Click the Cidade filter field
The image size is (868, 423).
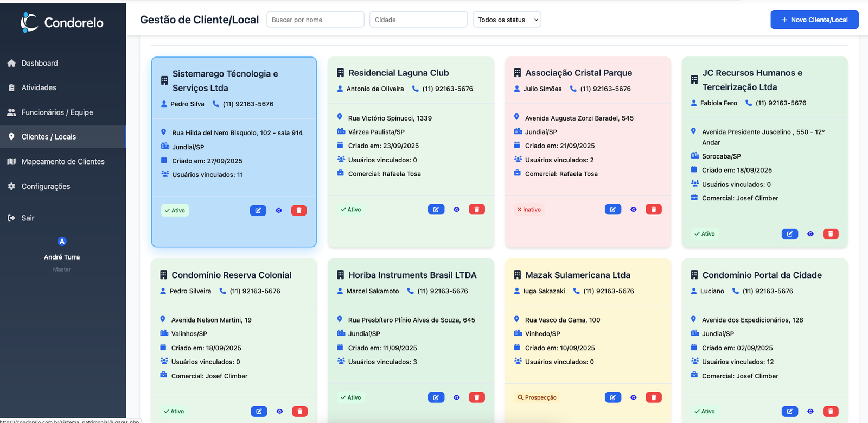[x=418, y=20]
